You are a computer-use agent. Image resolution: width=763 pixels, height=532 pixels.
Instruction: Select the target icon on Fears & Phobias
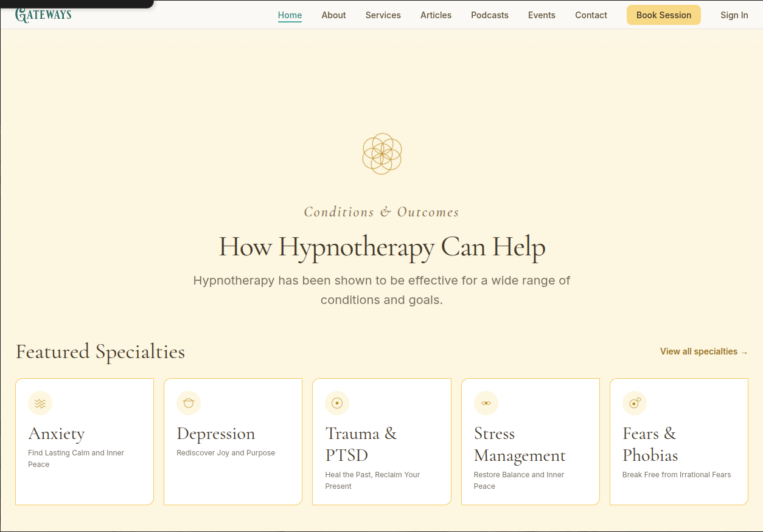pos(635,403)
